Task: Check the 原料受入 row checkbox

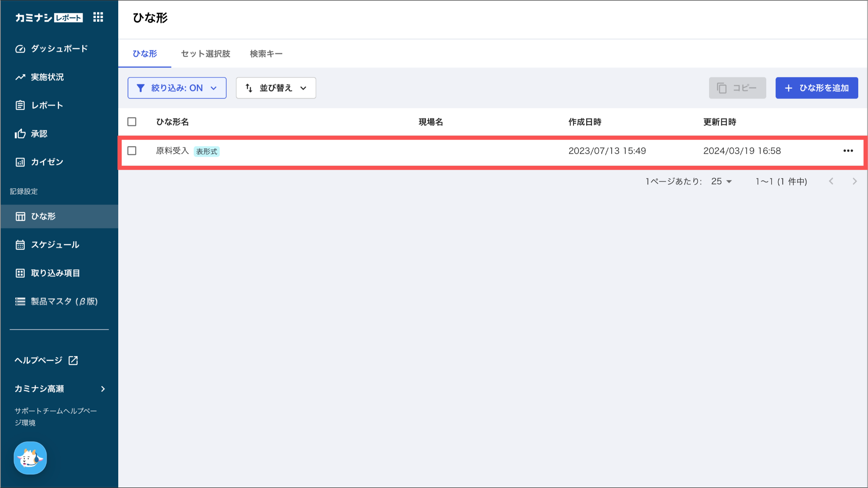Action: coord(132,151)
